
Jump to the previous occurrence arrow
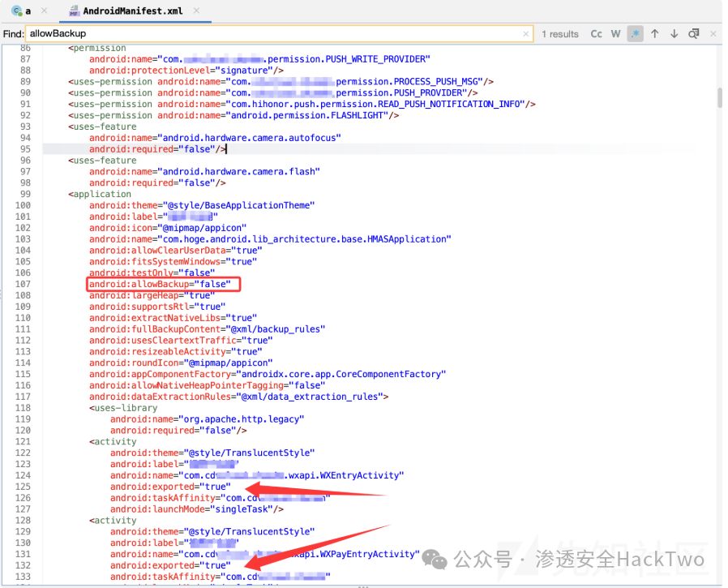point(655,34)
